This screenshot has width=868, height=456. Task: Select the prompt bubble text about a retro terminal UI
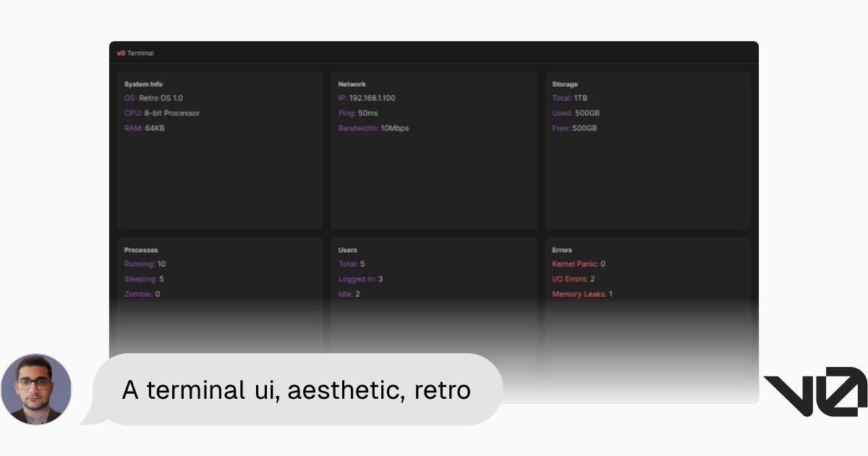(x=297, y=390)
